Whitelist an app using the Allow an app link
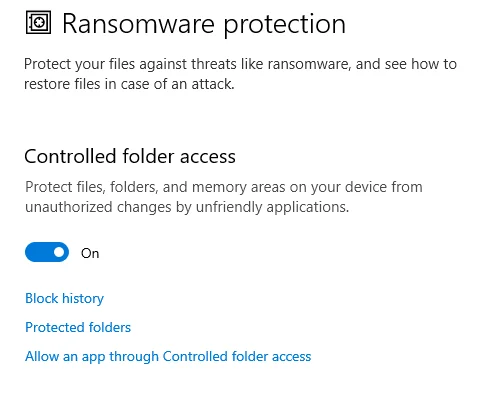This screenshot has height=403, width=482. (168, 357)
